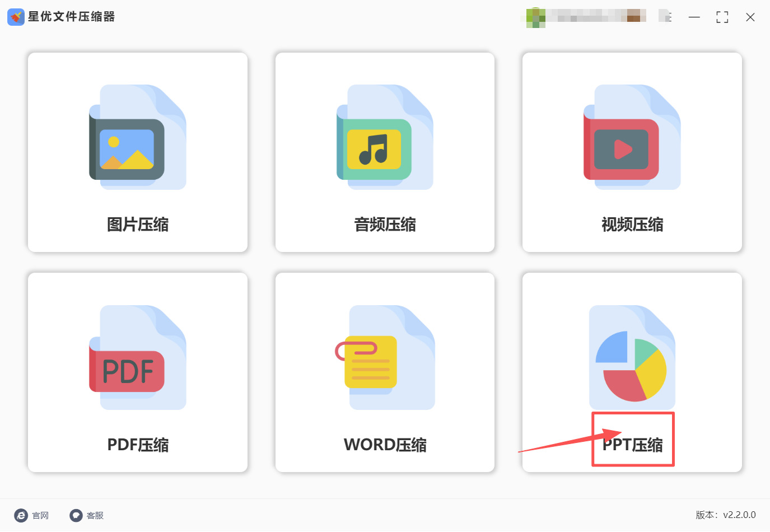Click the WORD压缩 text label
Image resolution: width=770 pixels, height=532 pixels.
point(385,445)
